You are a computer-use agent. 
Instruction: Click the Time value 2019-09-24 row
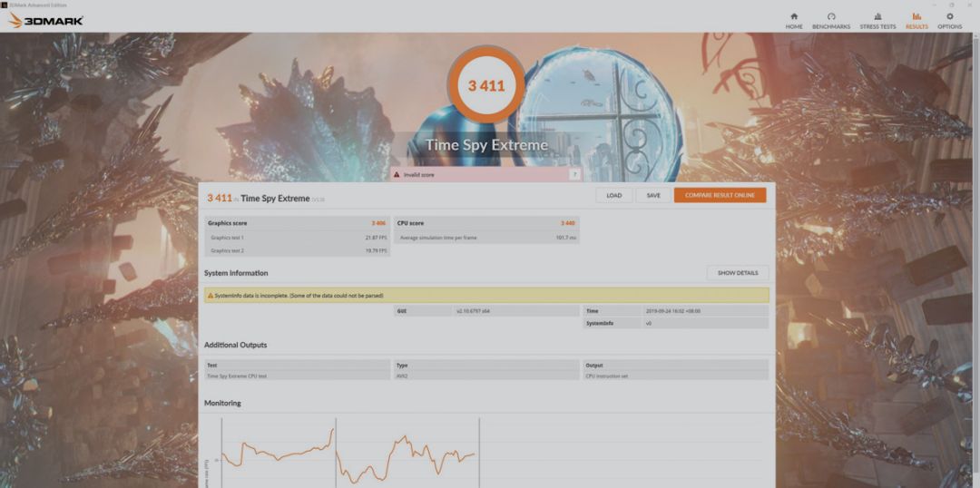click(676, 310)
